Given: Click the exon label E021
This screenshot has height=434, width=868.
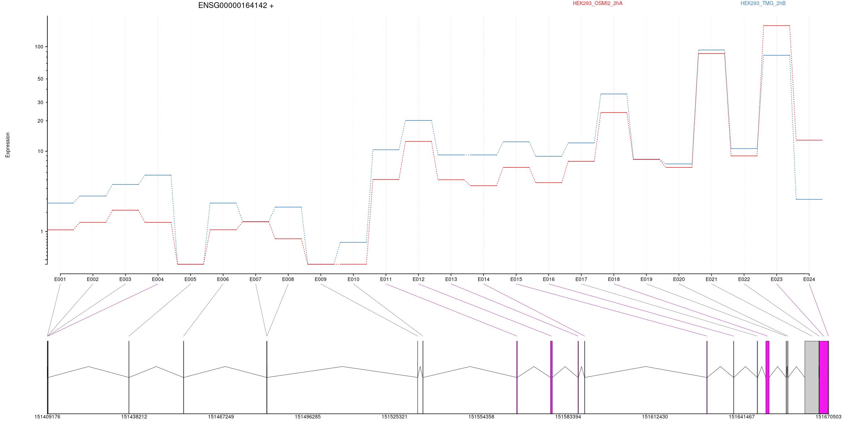Looking at the screenshot, I should coord(711,279).
